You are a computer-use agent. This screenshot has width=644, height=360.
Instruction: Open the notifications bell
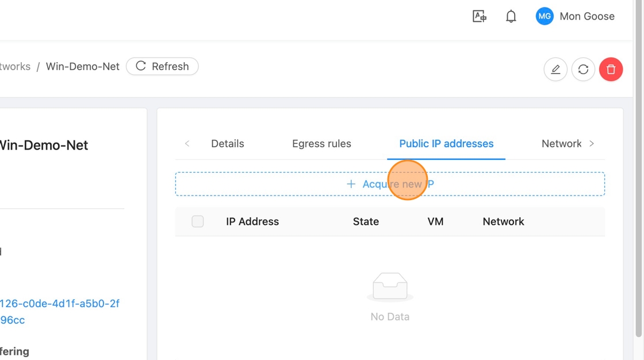(511, 17)
